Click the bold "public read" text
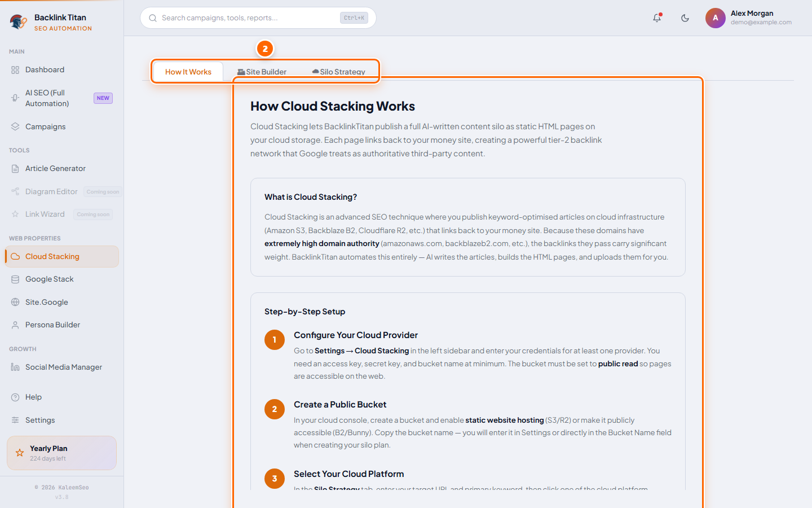This screenshot has height=508, width=812. click(618, 364)
